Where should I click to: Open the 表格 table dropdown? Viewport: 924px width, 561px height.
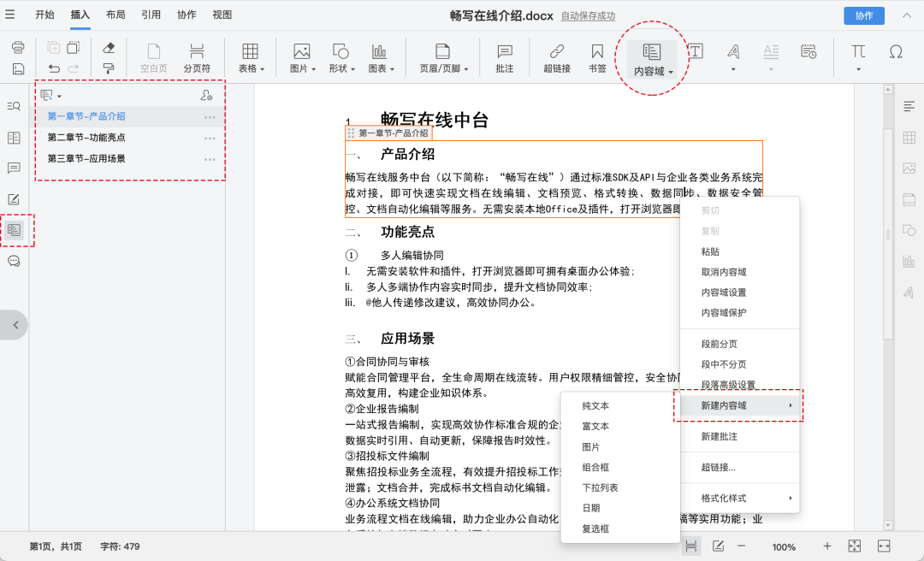[x=252, y=58]
